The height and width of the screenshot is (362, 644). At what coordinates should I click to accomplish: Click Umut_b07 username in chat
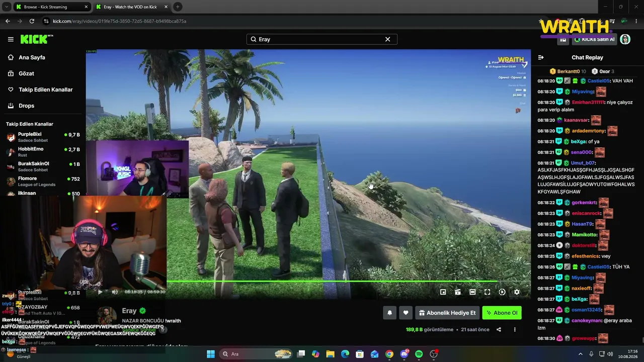tap(583, 163)
